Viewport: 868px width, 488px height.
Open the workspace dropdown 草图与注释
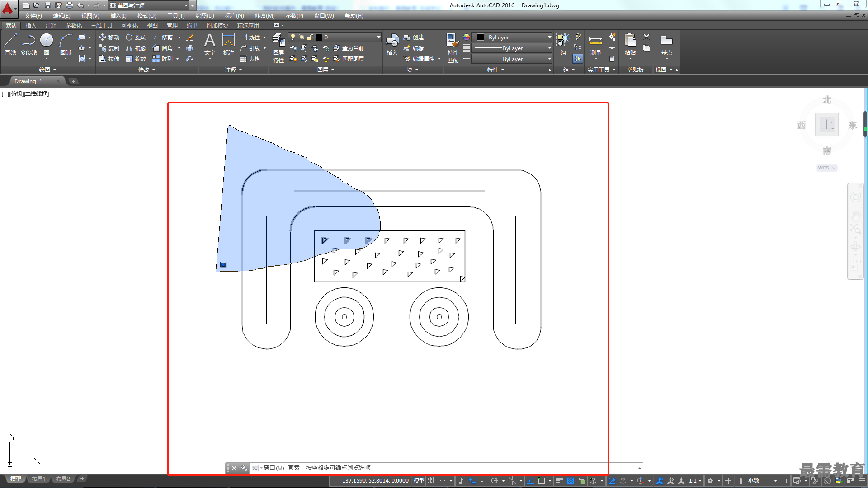click(149, 5)
